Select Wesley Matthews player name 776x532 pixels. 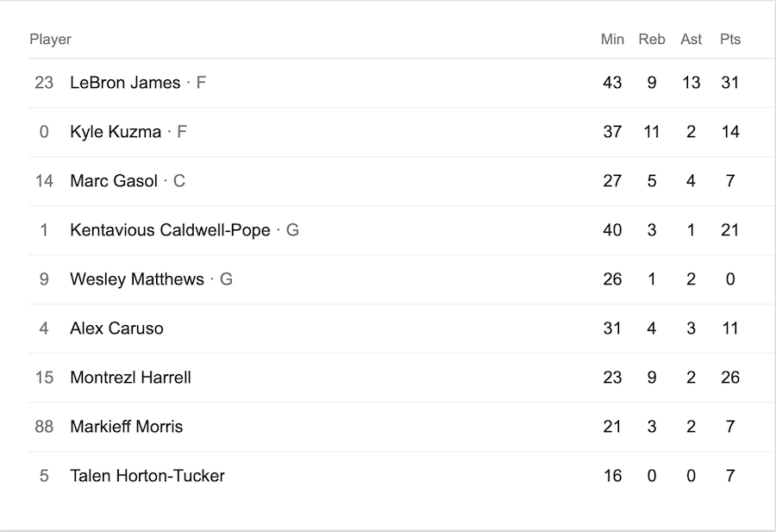[x=136, y=279]
